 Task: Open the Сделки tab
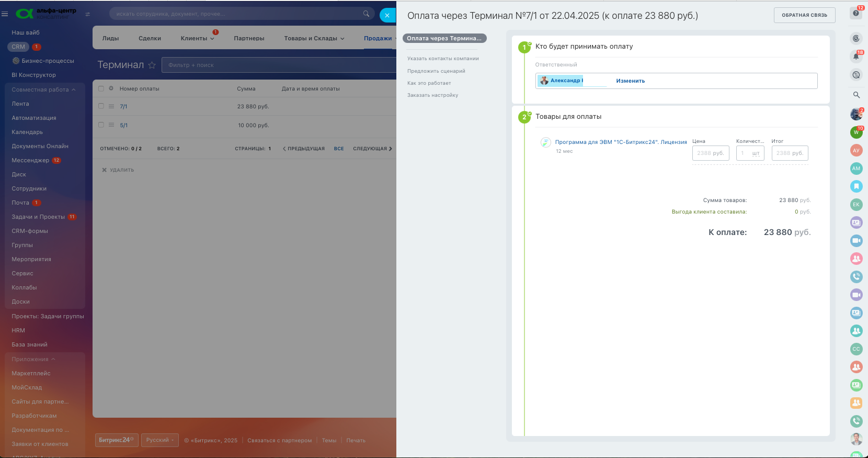150,38
